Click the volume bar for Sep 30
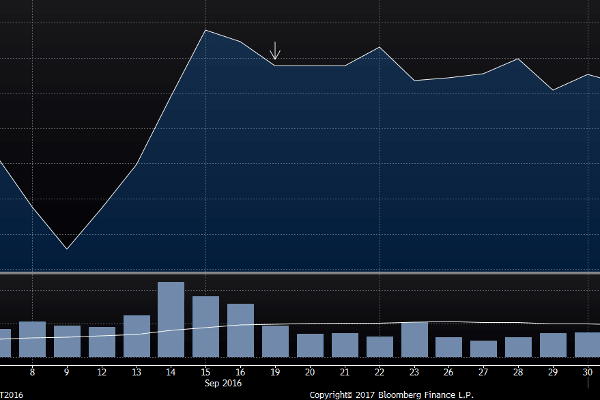This screenshot has width=600, height=400. coord(587,345)
